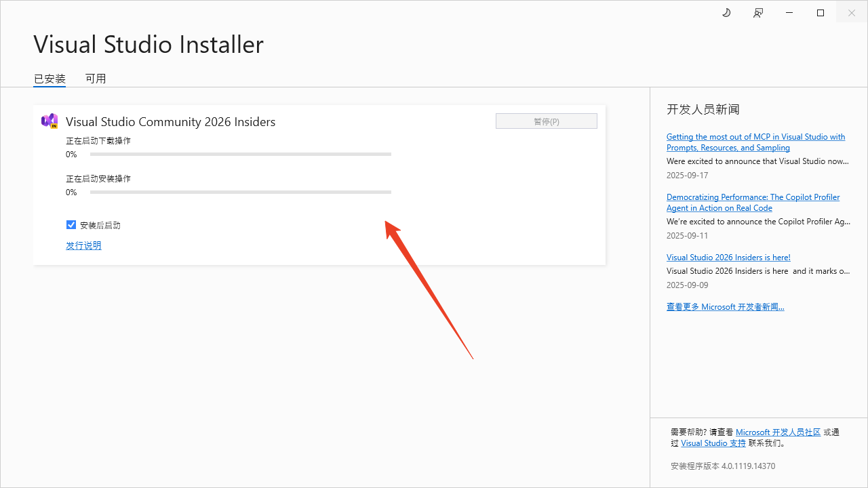Image resolution: width=868 pixels, height=488 pixels.
Task: Open the Copilot Profiler Agent news link
Action: (x=753, y=203)
